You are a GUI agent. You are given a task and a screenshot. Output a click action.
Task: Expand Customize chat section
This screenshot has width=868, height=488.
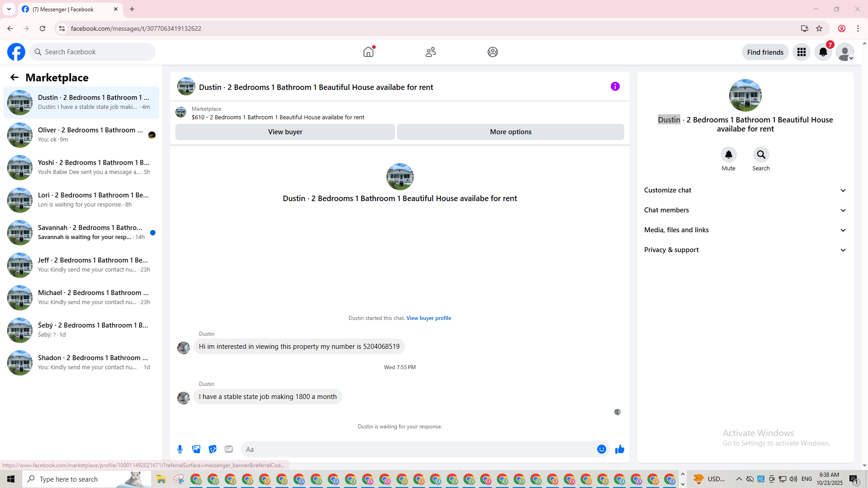745,190
